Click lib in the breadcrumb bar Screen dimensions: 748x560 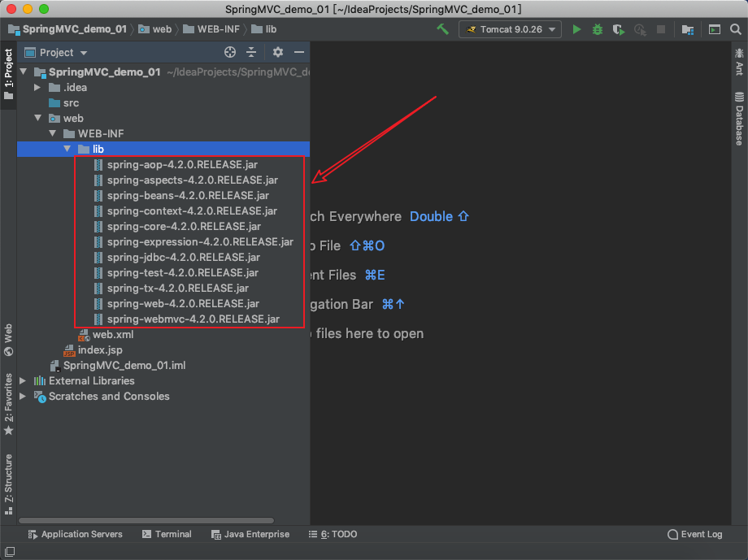pos(263,29)
